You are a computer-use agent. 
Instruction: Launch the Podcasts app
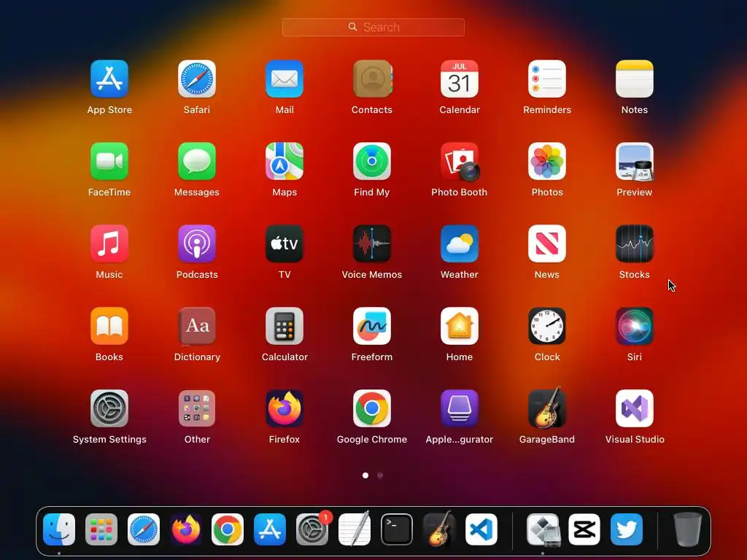click(x=197, y=244)
